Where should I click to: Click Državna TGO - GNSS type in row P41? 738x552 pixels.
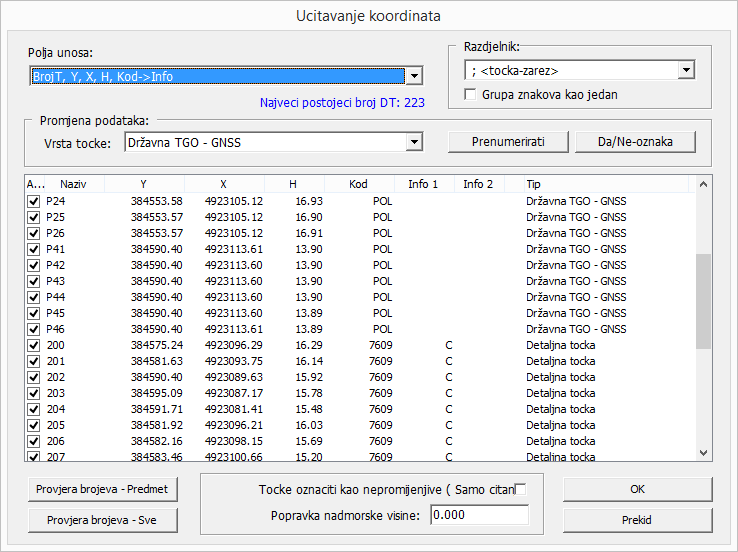(576, 249)
